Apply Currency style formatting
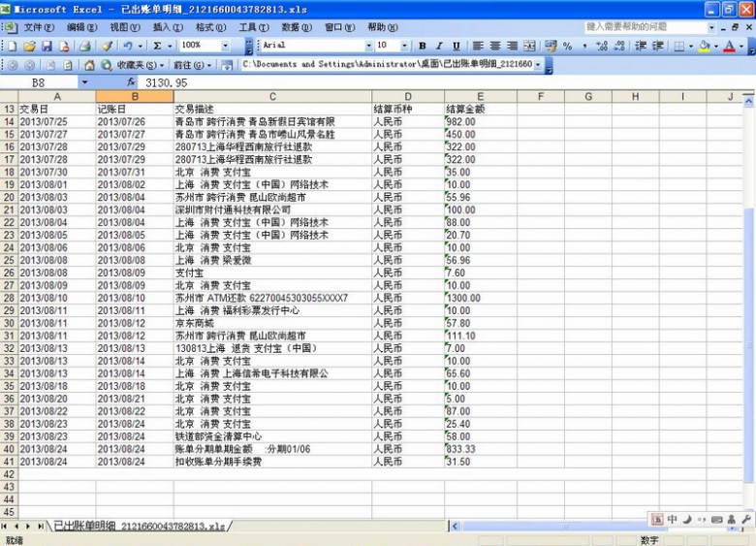This screenshot has height=546, width=756. (551, 46)
